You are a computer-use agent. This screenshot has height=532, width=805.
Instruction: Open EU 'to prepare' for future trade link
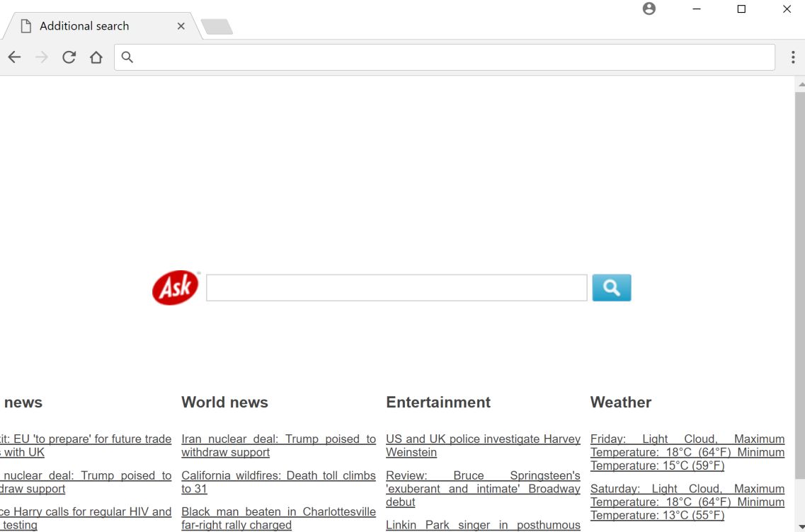(x=86, y=446)
